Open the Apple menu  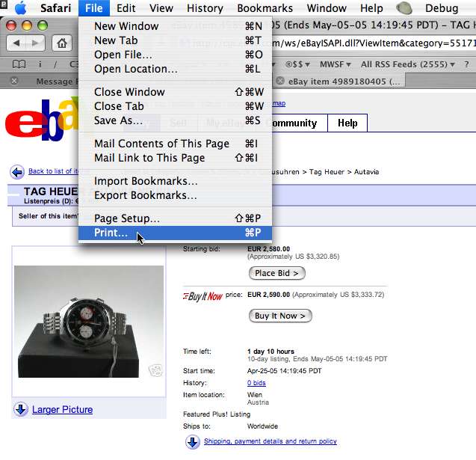tap(21, 8)
